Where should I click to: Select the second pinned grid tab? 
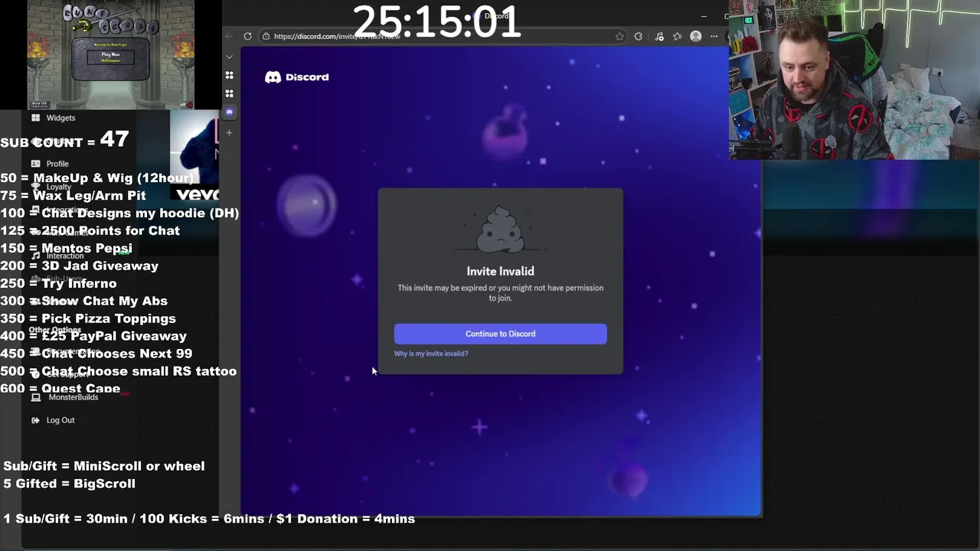click(x=229, y=93)
